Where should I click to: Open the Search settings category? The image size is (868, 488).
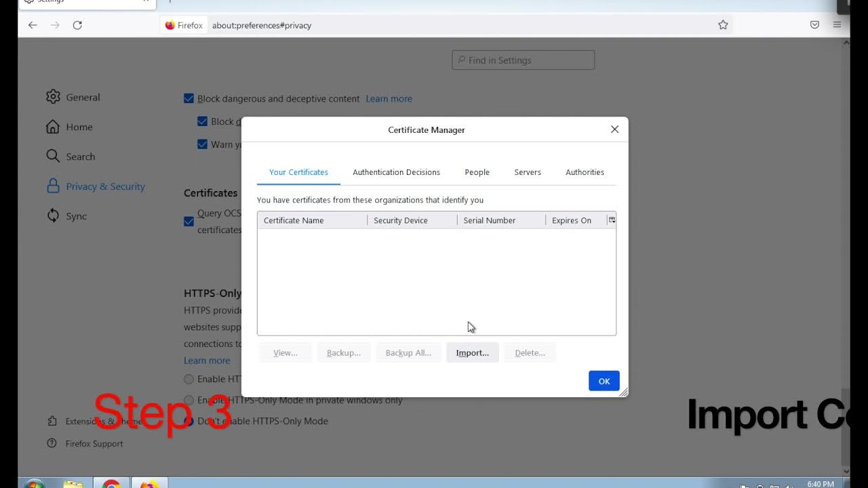click(x=81, y=157)
